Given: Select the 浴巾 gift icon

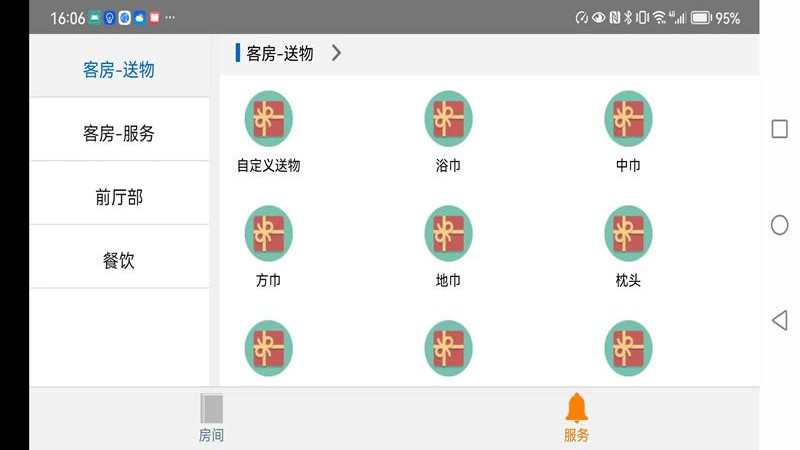Looking at the screenshot, I should click(x=448, y=118).
